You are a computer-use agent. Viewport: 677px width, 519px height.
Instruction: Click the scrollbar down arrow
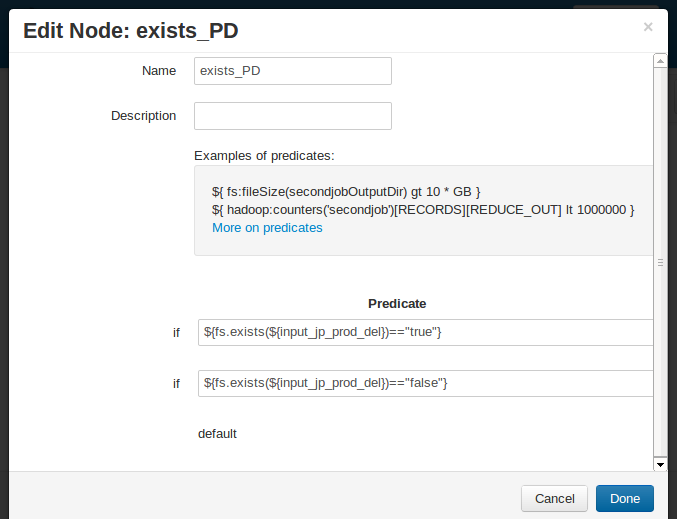tap(660, 464)
